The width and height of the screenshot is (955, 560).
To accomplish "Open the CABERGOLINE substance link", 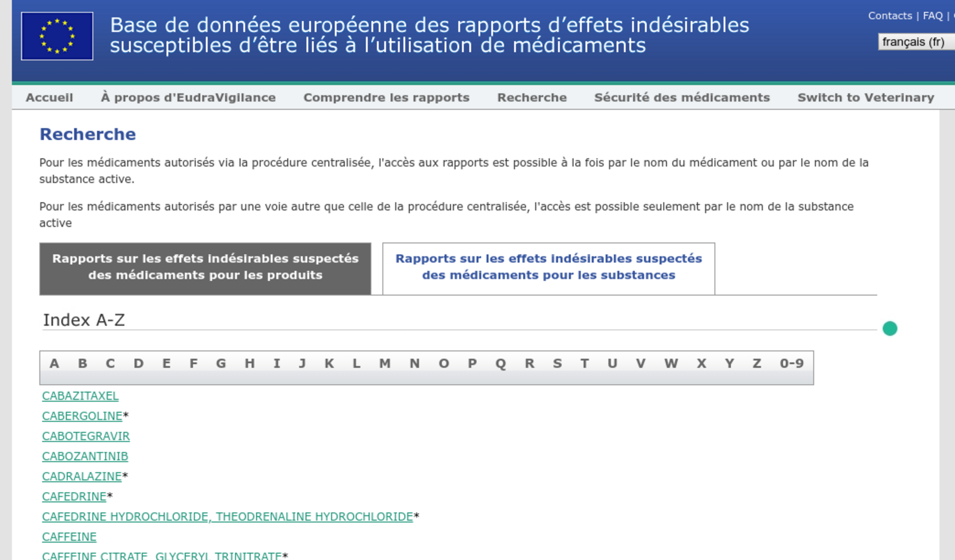I will [x=82, y=416].
